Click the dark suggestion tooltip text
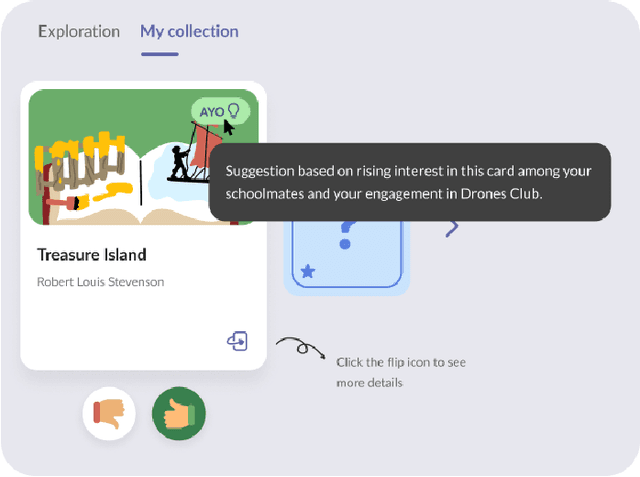640x477 pixels. tap(408, 182)
